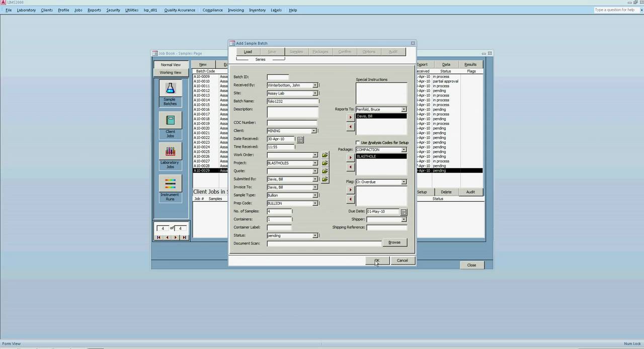Viewport: 644px width, 349px height.
Task: Select BLASTHOLE in Package list
Action: click(381, 156)
